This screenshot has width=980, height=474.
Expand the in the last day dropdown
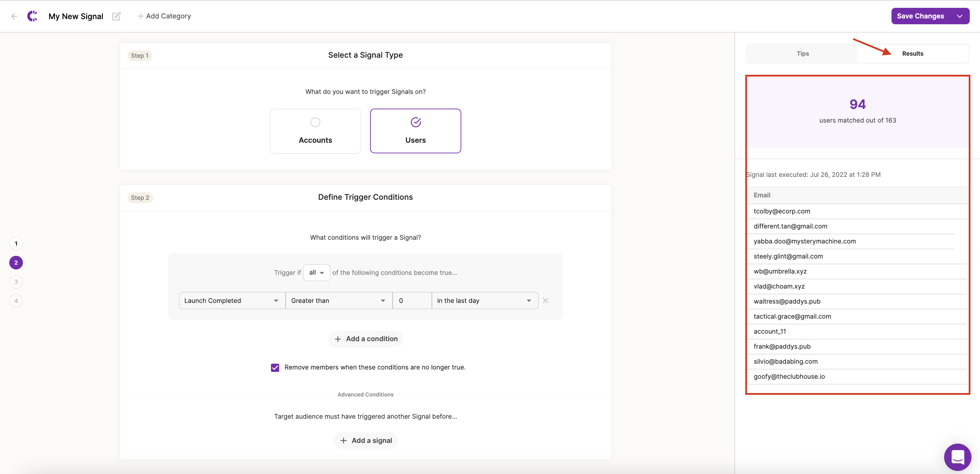pos(484,300)
